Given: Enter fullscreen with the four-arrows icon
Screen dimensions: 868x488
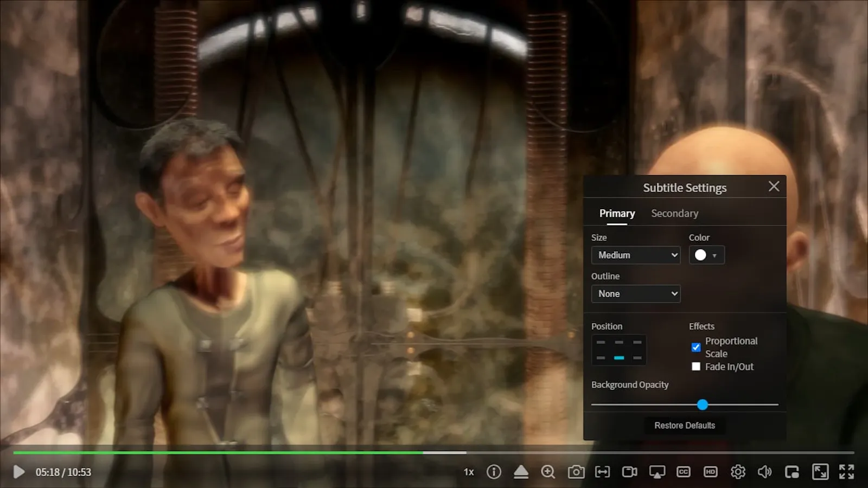Looking at the screenshot, I should click(x=846, y=472).
